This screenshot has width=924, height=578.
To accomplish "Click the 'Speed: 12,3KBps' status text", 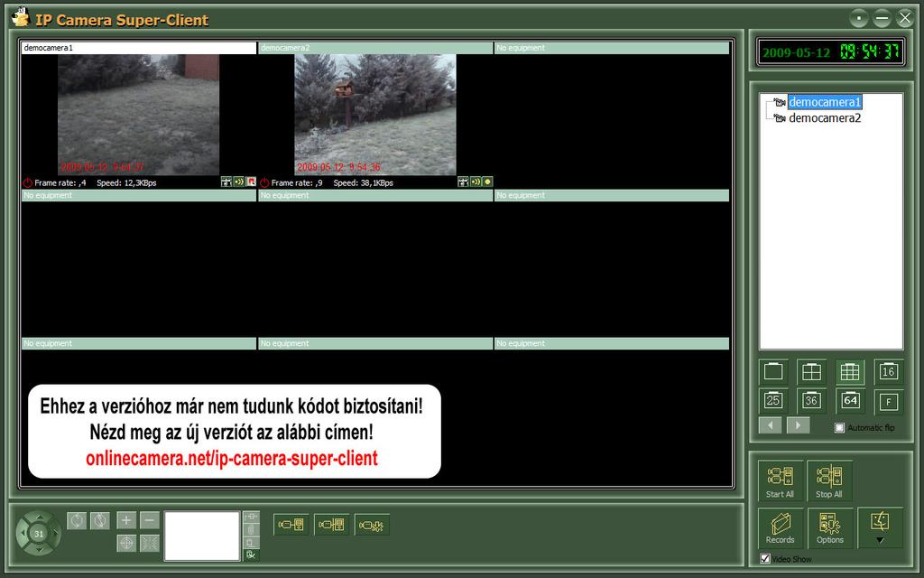I will (126, 182).
